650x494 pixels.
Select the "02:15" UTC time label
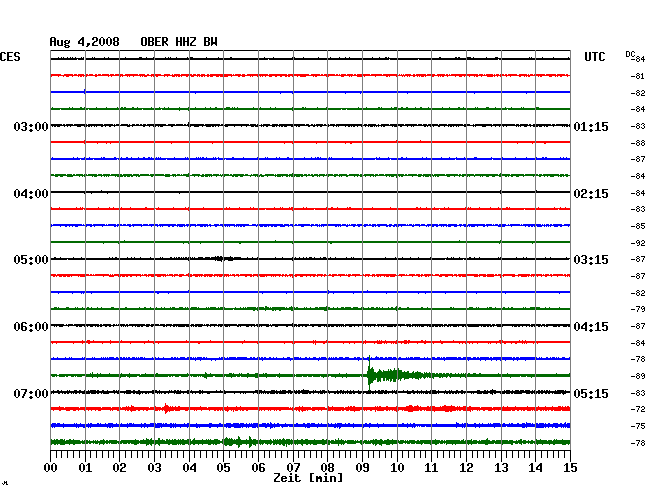pyautogui.click(x=591, y=194)
